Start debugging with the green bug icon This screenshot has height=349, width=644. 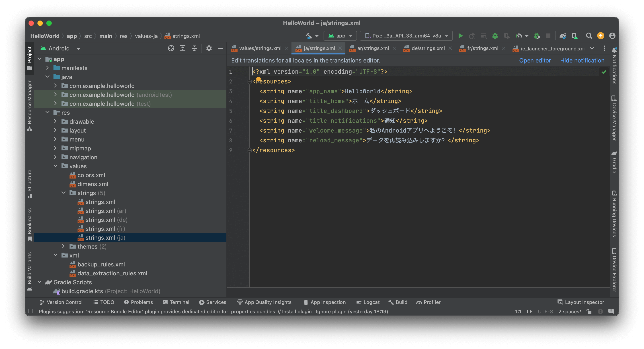(495, 36)
